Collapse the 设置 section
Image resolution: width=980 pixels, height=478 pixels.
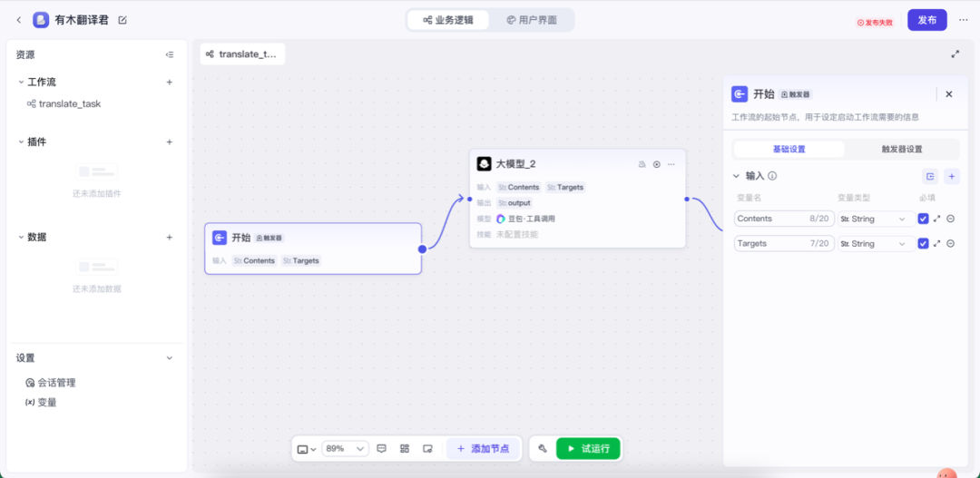point(170,358)
